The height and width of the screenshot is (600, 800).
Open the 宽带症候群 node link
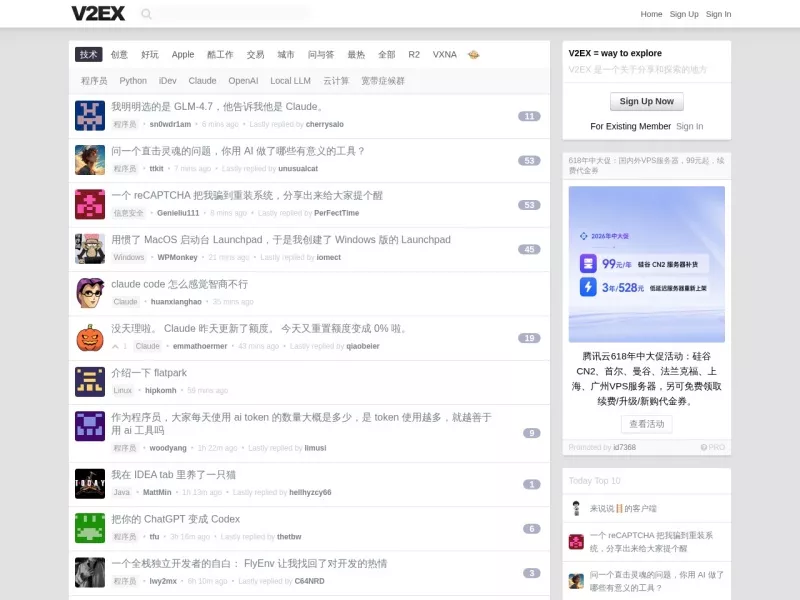pyautogui.click(x=383, y=81)
